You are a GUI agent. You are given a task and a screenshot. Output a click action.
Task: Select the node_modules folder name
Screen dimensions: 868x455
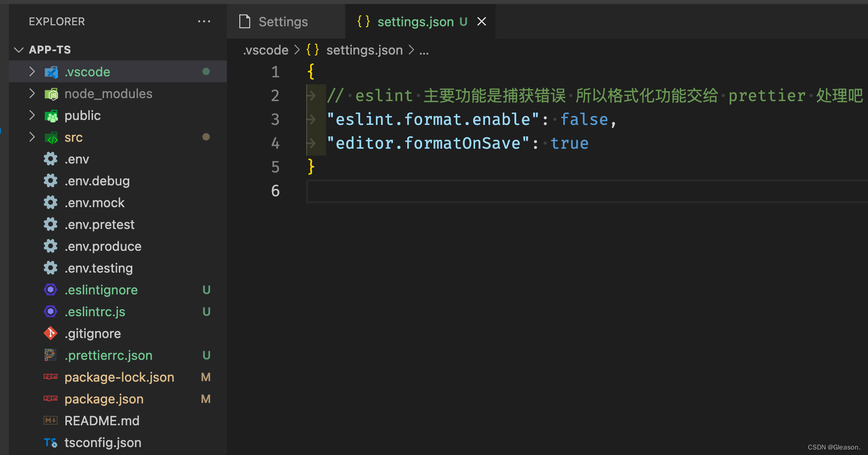pos(108,94)
